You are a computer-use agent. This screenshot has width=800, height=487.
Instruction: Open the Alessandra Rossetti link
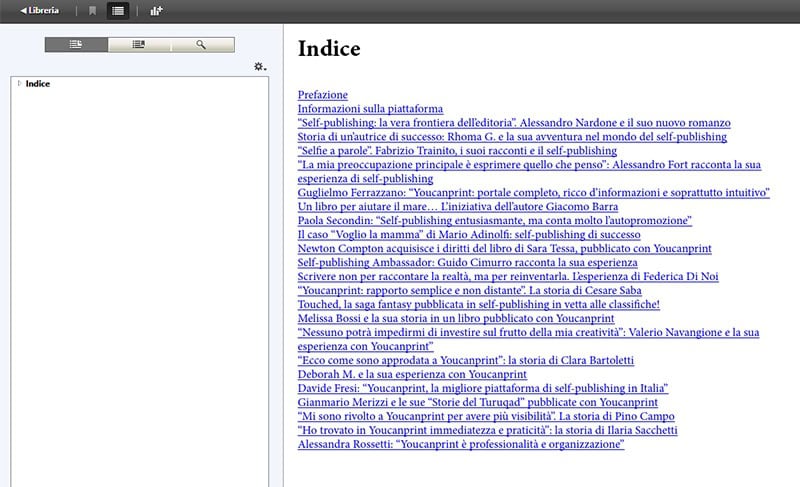[461, 444]
